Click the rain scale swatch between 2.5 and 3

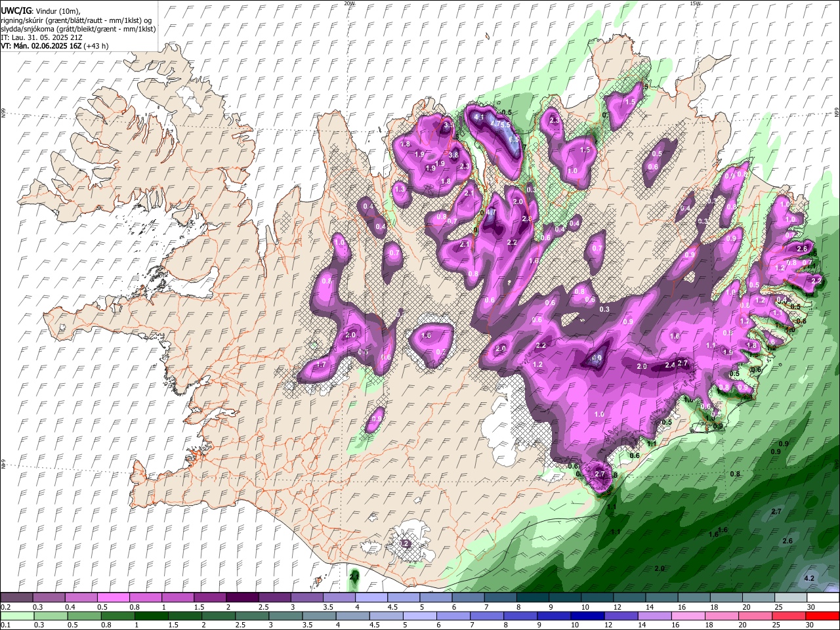252,616
